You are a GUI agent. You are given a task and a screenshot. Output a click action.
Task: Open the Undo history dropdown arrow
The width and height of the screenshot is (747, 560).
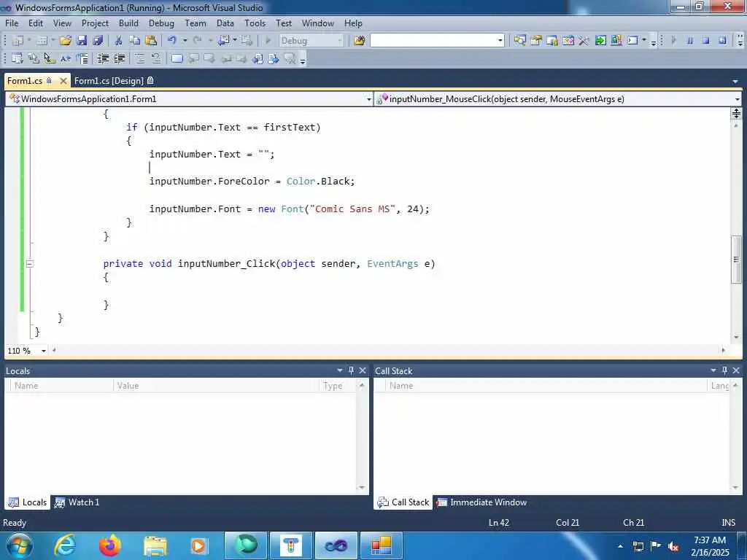(x=185, y=41)
